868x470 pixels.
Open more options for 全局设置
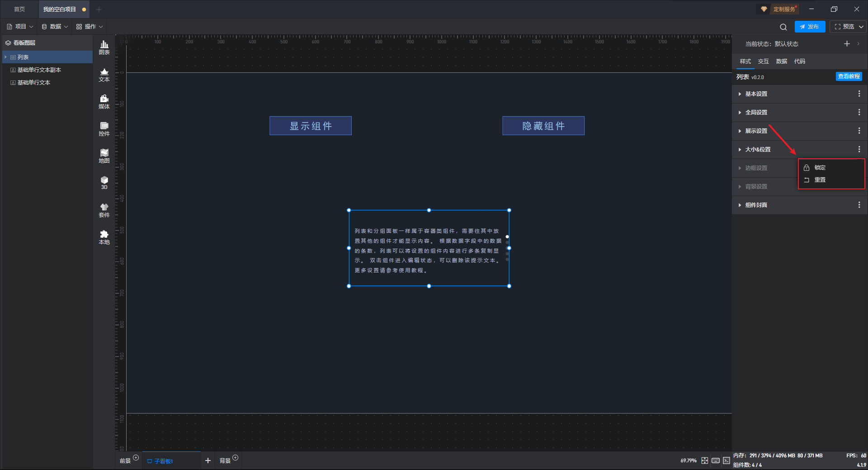tap(859, 112)
